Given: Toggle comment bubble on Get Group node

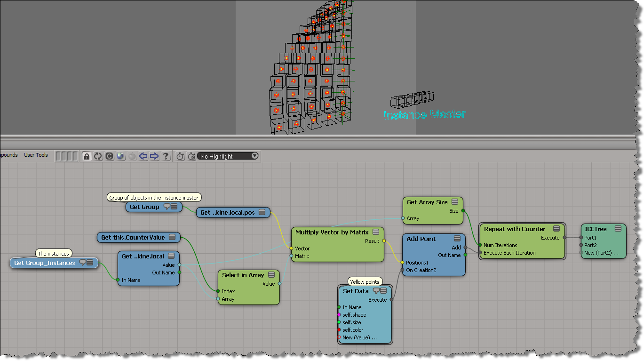Looking at the screenshot, I should tap(167, 207).
